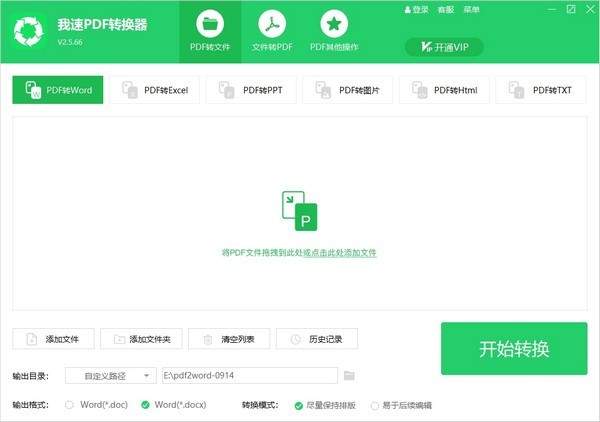Switch to the PDF转Html tab
Image resolution: width=600 pixels, height=422 pixels.
point(444,90)
